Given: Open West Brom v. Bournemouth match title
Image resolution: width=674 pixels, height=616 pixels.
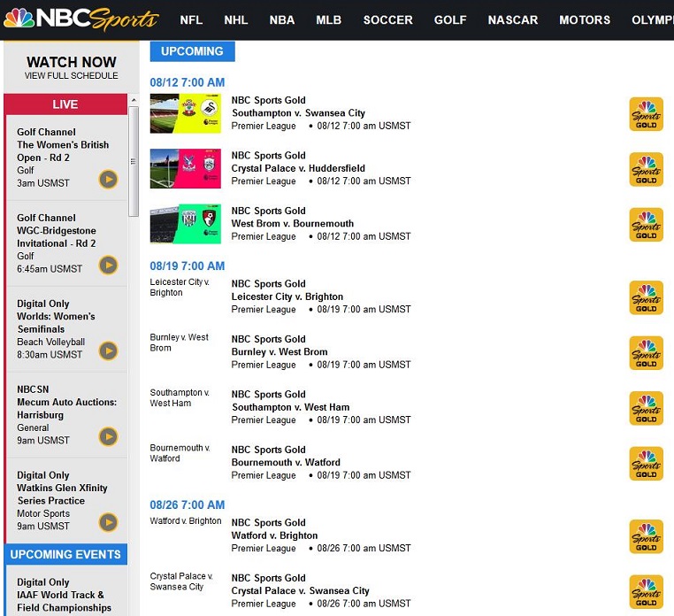Looking at the screenshot, I should [x=292, y=224].
